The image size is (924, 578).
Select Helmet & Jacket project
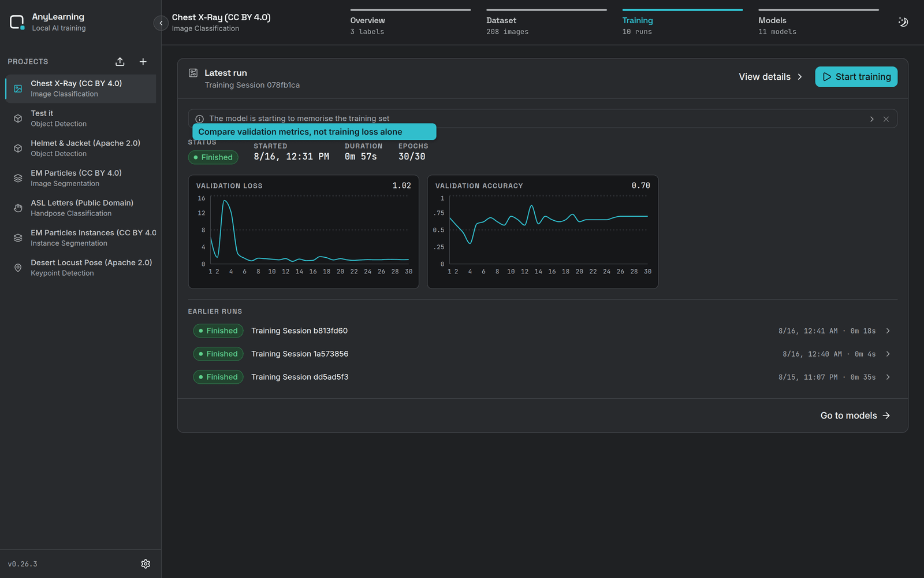(81, 149)
